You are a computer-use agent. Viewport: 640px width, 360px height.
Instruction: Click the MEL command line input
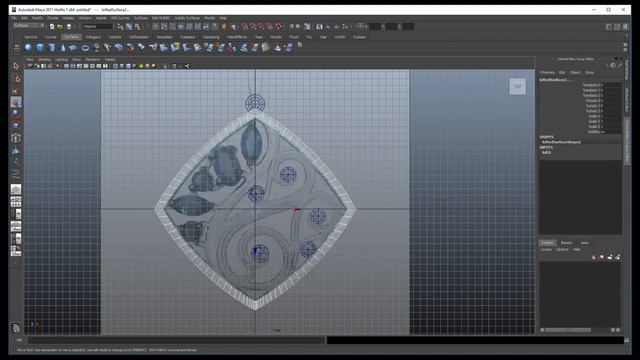[x=176, y=340]
